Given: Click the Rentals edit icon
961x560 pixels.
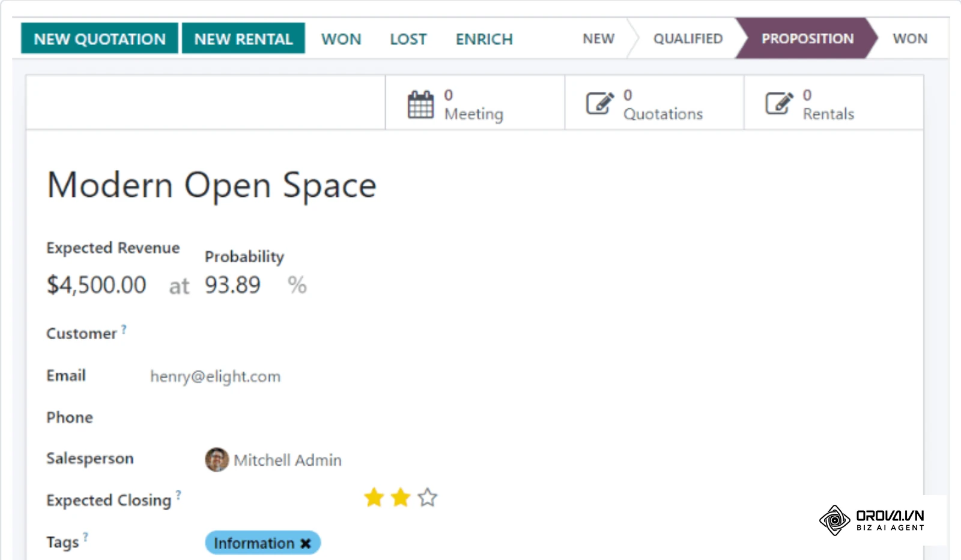Looking at the screenshot, I should (x=779, y=103).
